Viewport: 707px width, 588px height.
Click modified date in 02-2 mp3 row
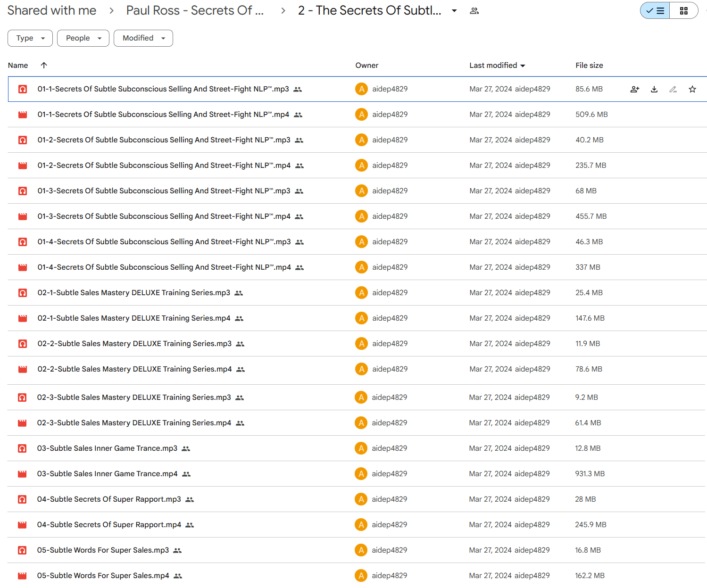click(x=491, y=344)
